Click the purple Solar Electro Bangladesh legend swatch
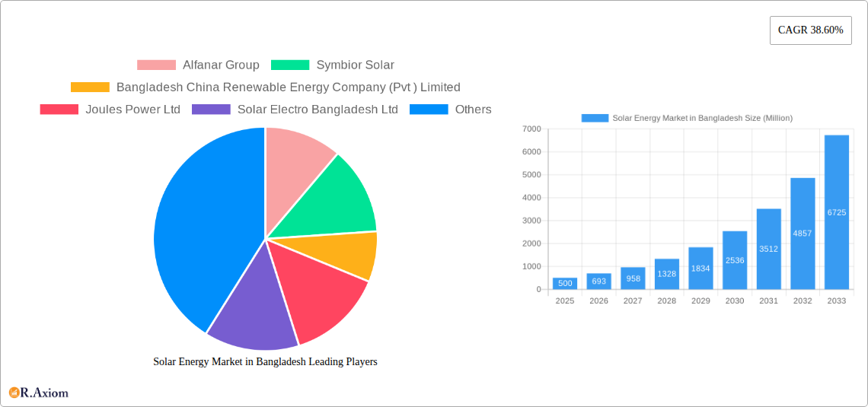This screenshot has height=407, width=868. pyautogui.click(x=211, y=110)
